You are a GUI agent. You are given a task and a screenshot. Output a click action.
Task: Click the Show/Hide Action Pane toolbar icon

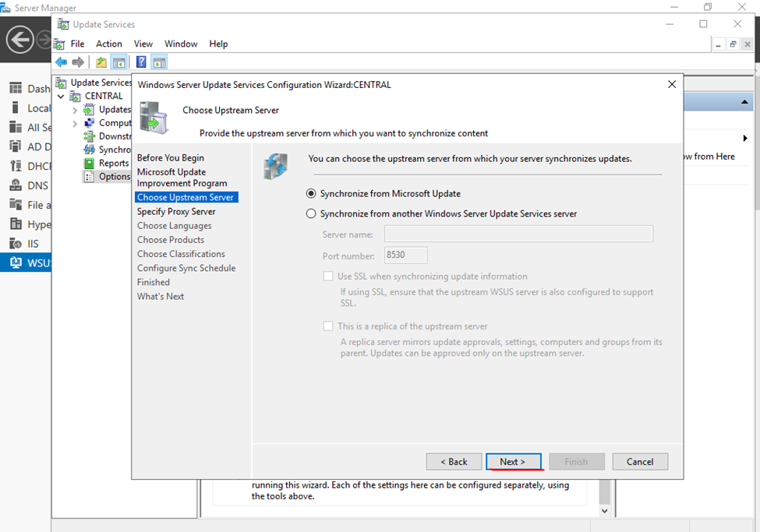coord(159,62)
